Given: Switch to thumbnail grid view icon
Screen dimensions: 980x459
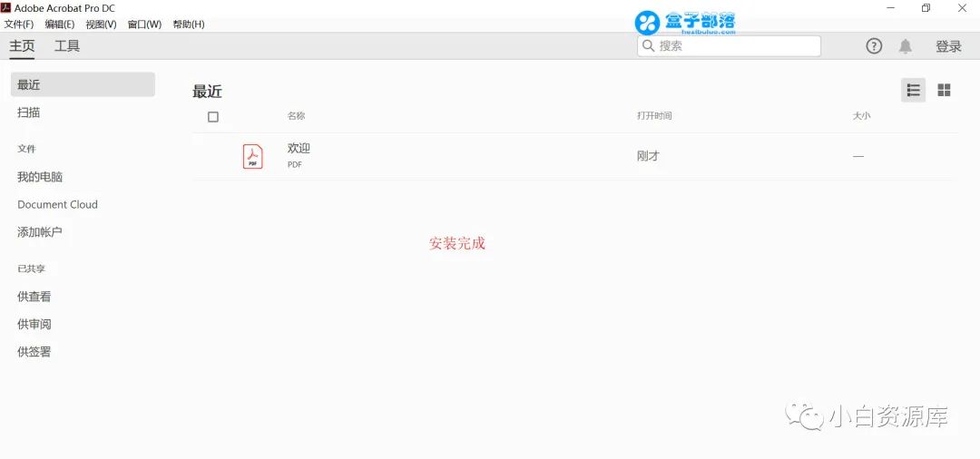Looking at the screenshot, I should pyautogui.click(x=944, y=90).
